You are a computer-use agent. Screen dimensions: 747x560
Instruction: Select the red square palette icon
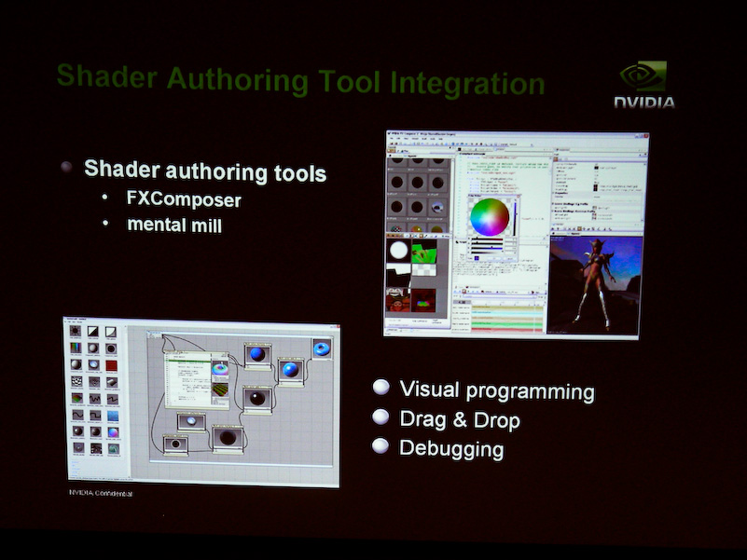(111, 365)
